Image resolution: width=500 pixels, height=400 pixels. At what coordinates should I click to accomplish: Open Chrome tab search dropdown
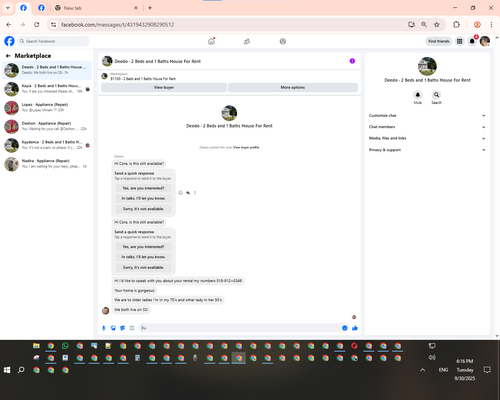point(8,8)
